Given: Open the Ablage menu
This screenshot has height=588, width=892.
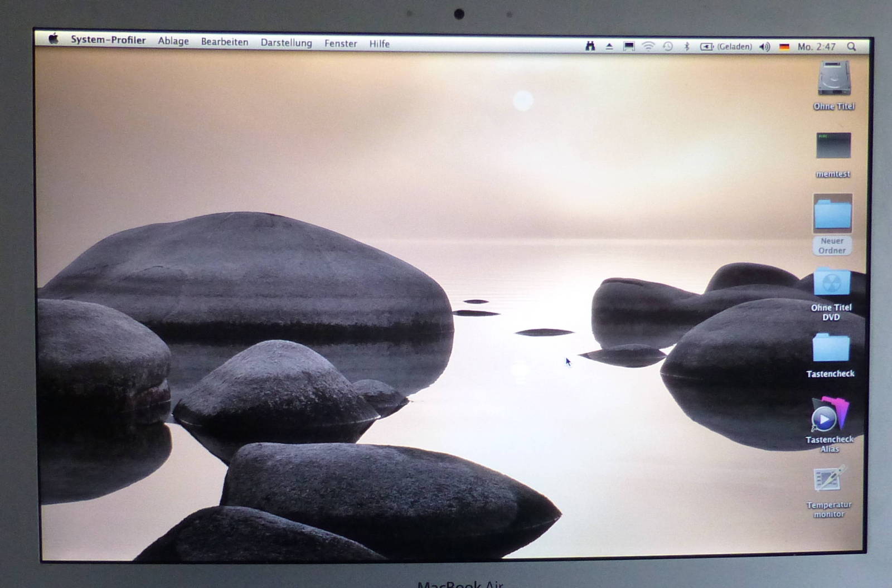Looking at the screenshot, I should click(173, 41).
